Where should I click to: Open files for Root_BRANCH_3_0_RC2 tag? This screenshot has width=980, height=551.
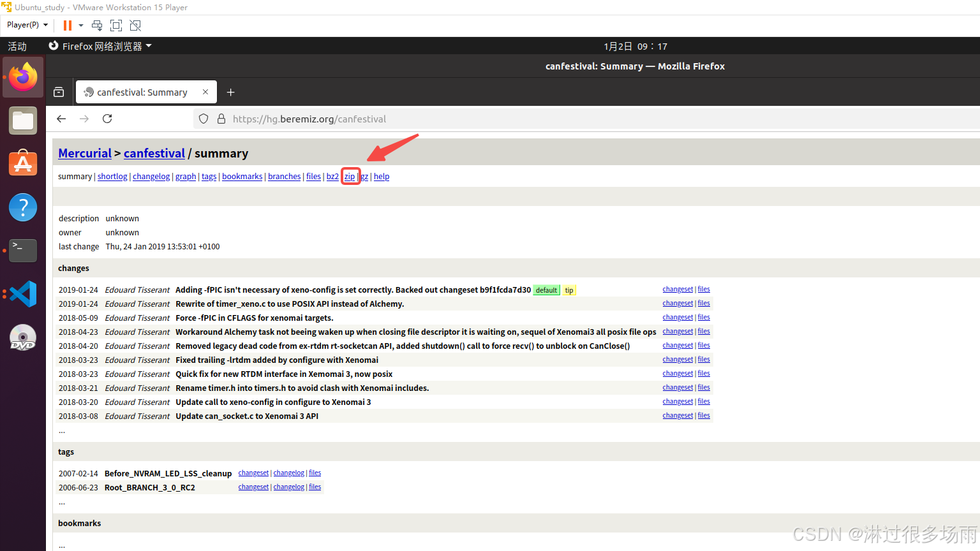pyautogui.click(x=315, y=487)
